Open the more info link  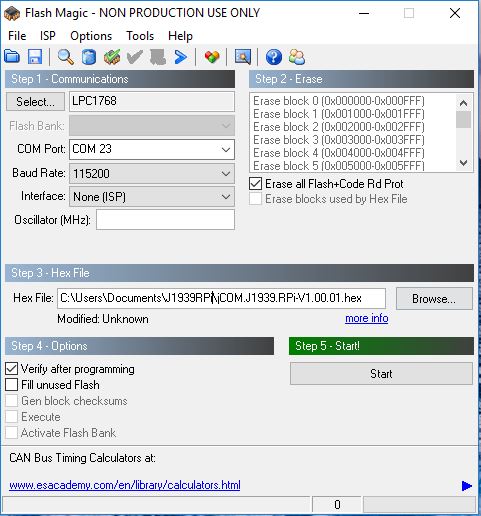pyautogui.click(x=367, y=318)
